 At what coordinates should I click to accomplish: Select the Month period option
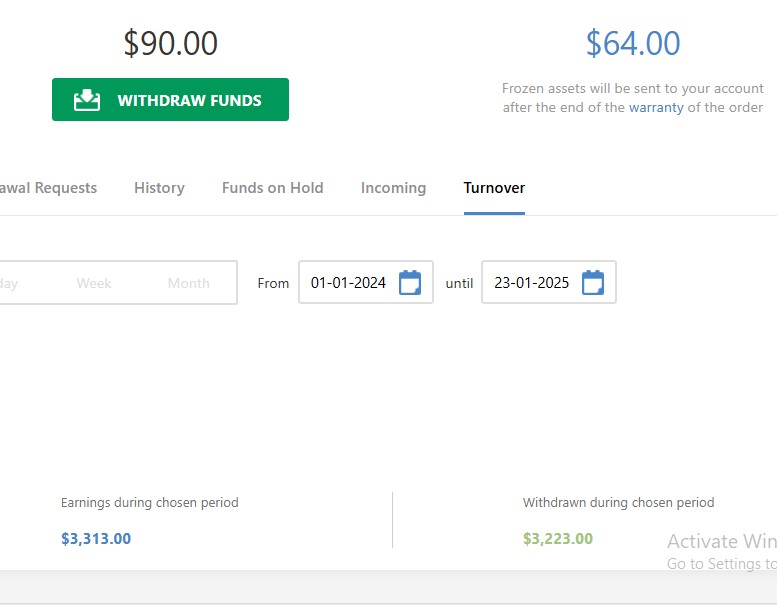[x=188, y=283]
